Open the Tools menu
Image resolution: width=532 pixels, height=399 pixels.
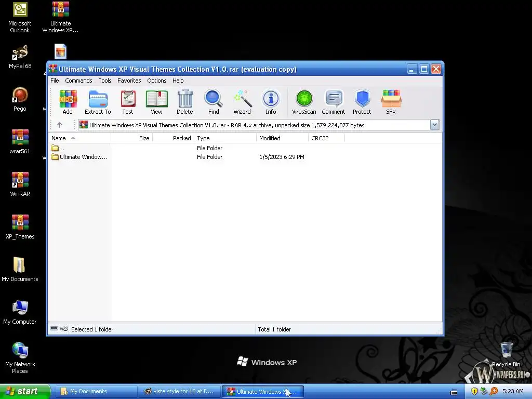pos(105,81)
